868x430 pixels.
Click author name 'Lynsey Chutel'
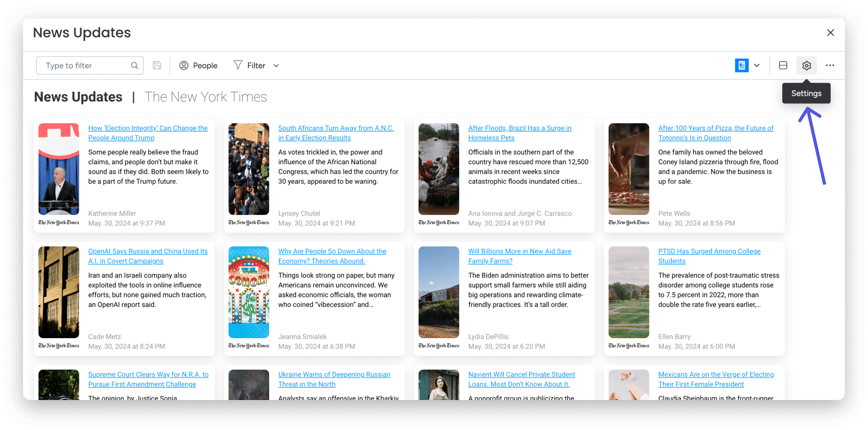point(299,214)
